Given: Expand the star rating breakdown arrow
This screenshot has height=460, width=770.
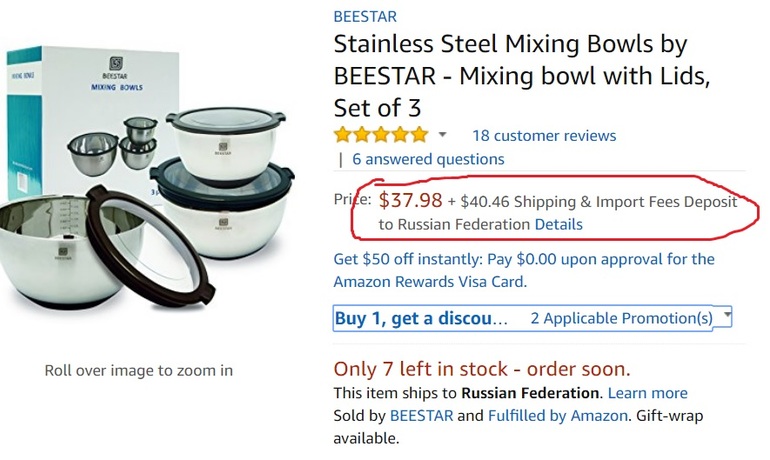Looking at the screenshot, I should 443,135.
